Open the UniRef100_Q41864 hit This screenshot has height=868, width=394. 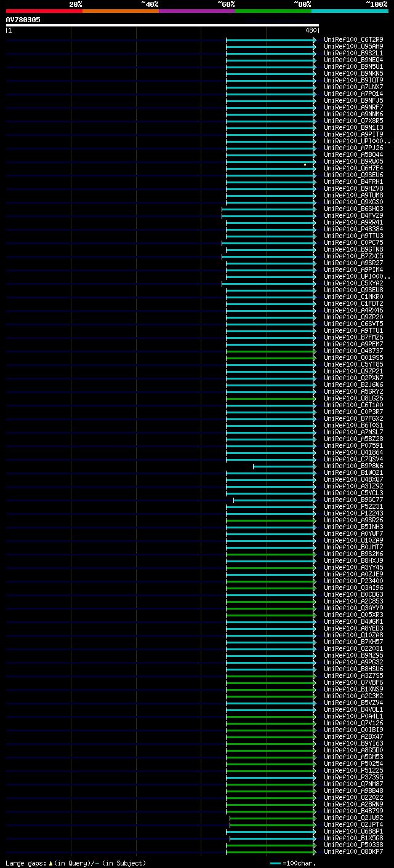coord(353,452)
